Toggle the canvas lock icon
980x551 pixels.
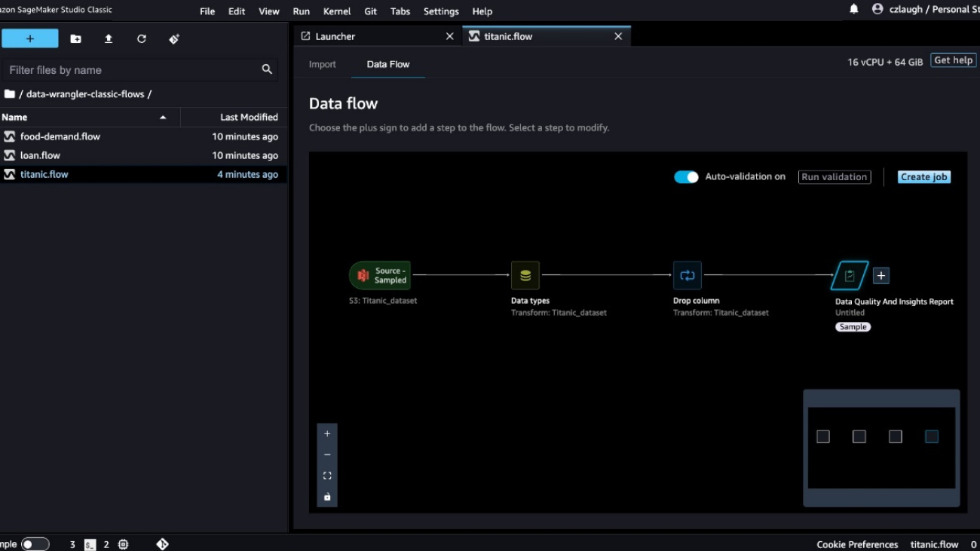[327, 497]
